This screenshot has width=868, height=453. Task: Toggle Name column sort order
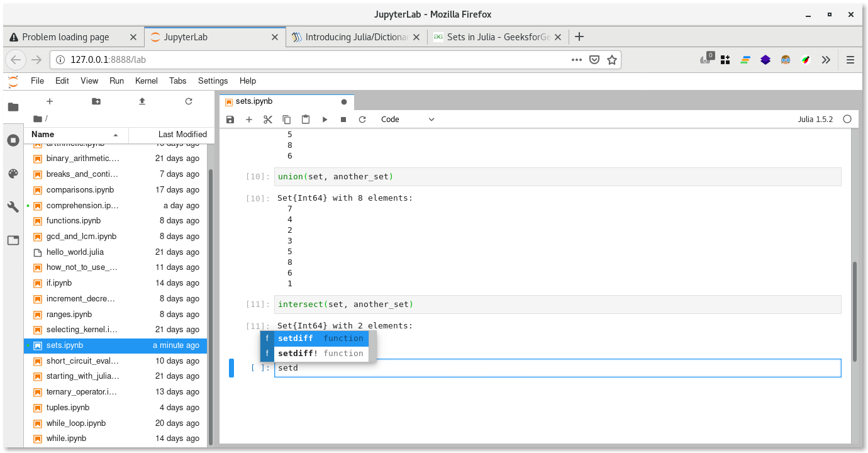[42, 134]
